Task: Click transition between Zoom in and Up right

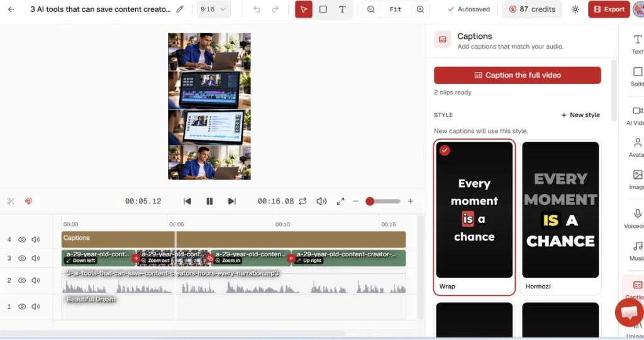Action: [x=291, y=258]
